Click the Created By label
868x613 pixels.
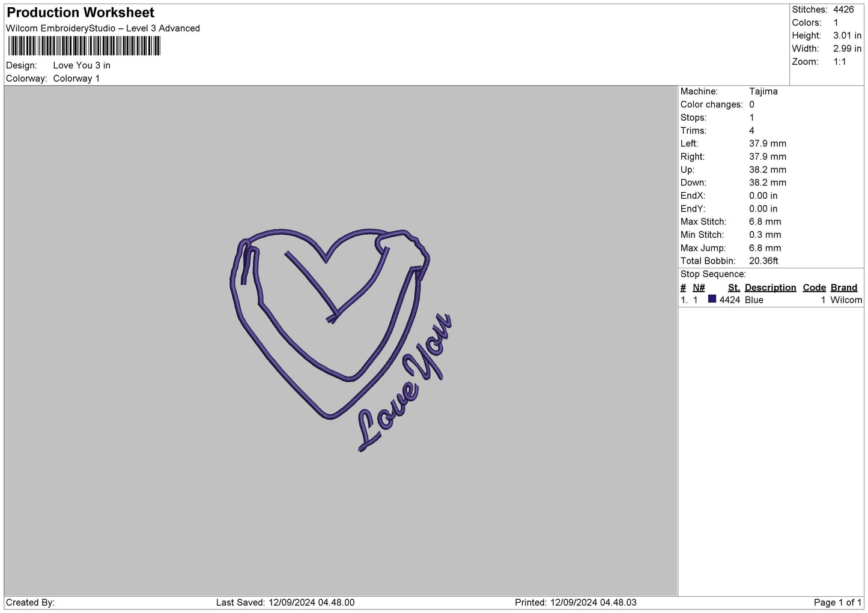(x=30, y=603)
